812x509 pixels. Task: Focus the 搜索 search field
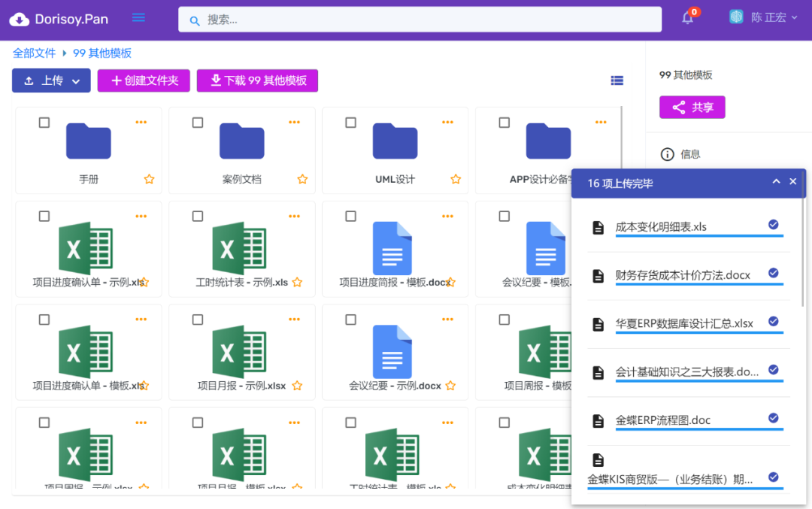click(x=420, y=20)
